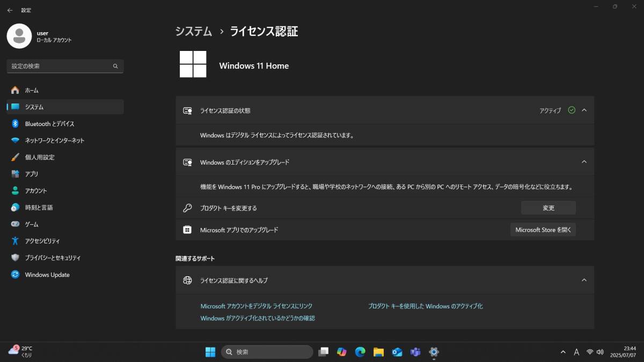Click the Settings gear on the taskbar

[434, 352]
